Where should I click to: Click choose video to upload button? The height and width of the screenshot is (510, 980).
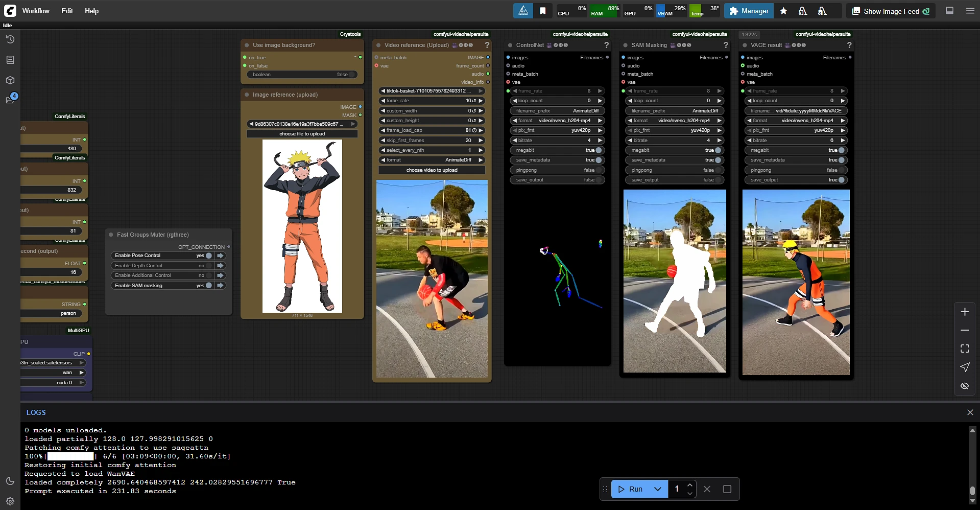tap(432, 170)
